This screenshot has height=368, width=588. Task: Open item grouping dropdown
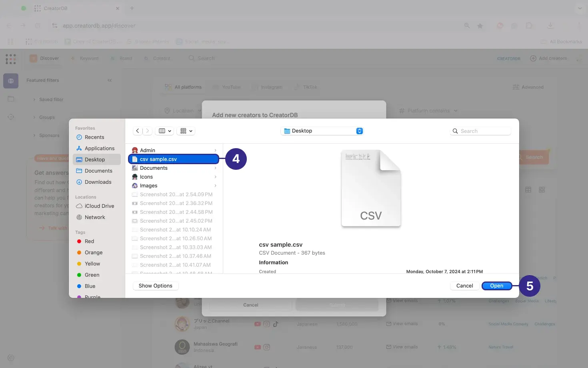coord(186,131)
